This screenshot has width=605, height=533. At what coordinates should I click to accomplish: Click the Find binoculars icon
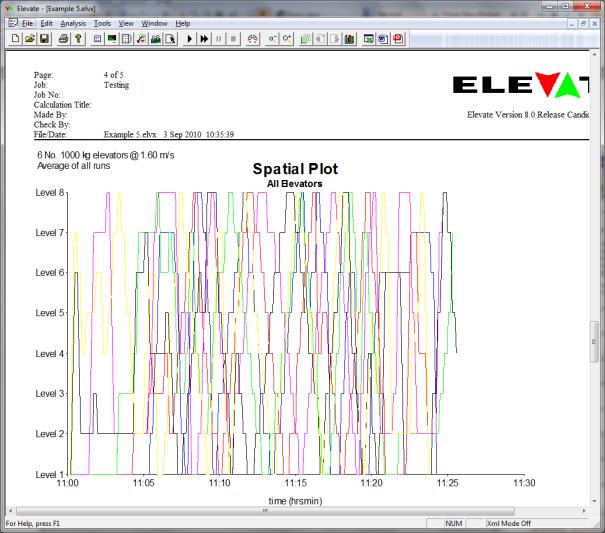(253, 39)
